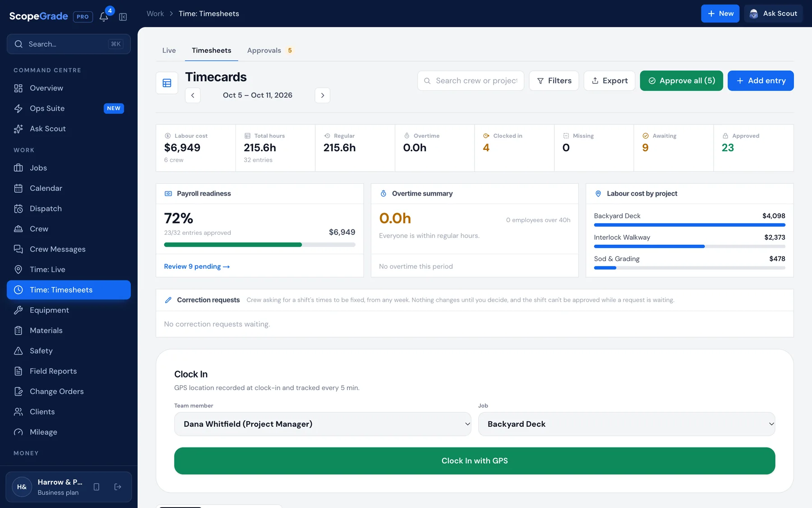Open Change Orders

pyautogui.click(x=69, y=391)
